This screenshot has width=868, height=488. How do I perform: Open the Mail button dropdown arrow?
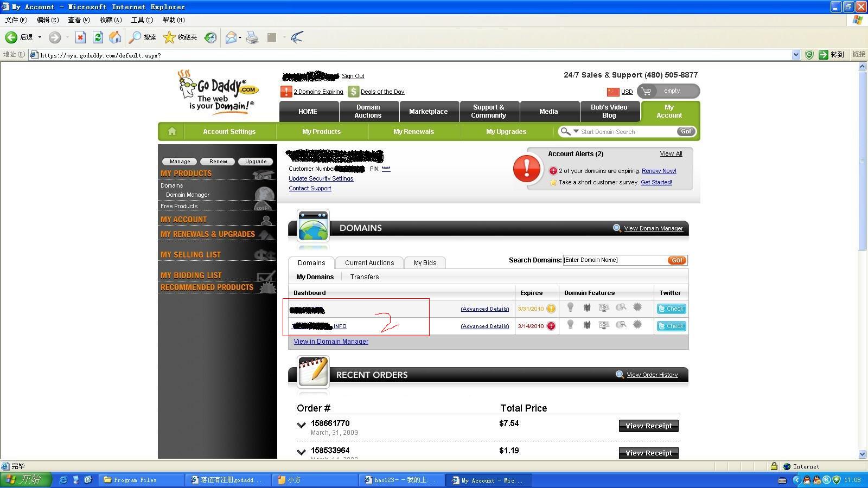click(240, 37)
